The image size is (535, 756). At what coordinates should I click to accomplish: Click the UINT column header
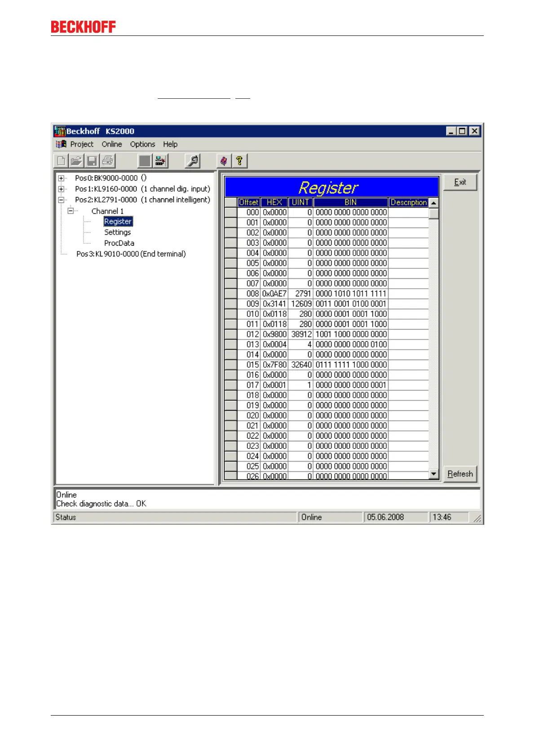[x=300, y=202]
